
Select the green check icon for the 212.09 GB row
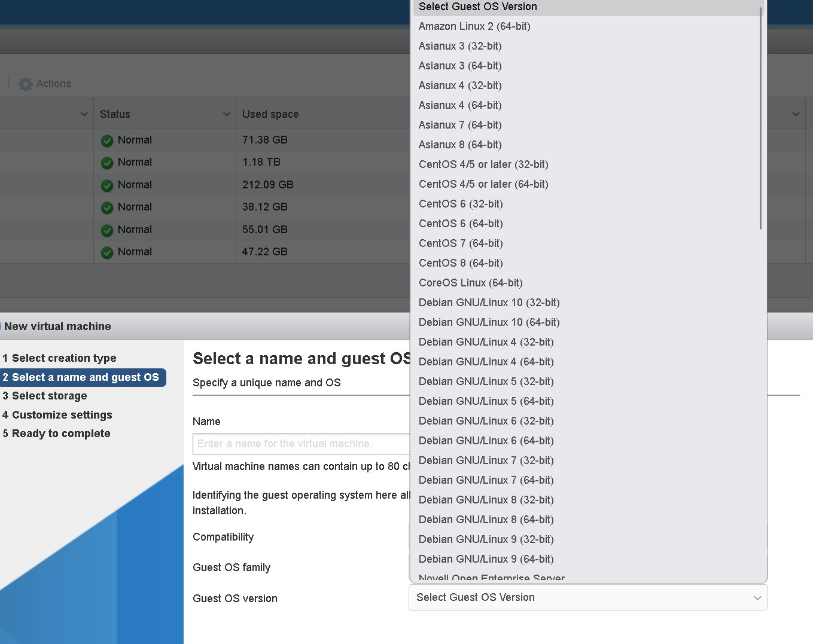pos(107,185)
